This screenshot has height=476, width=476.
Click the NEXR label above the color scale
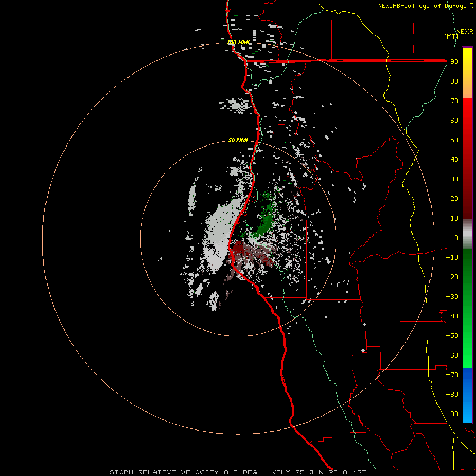465,32
